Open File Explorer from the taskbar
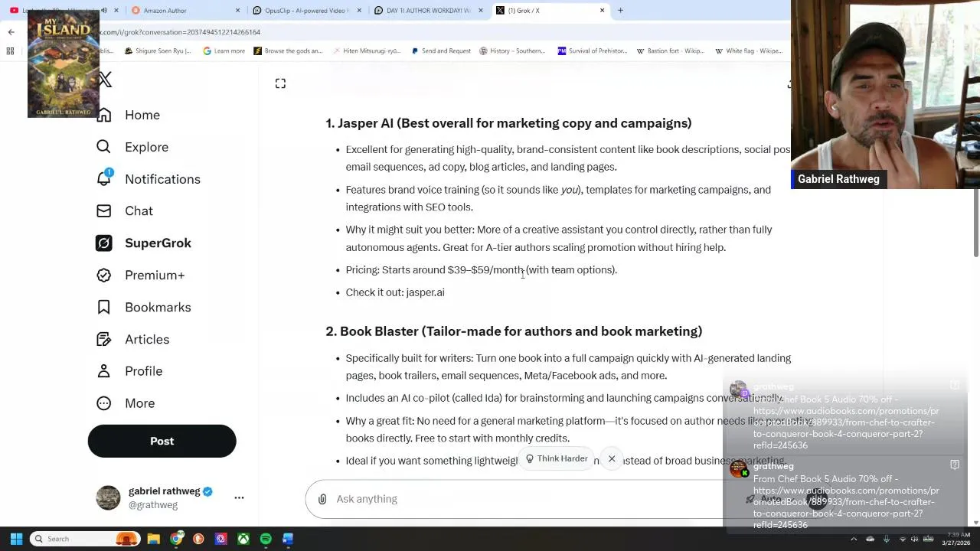This screenshot has height=551, width=980. pyautogui.click(x=153, y=539)
